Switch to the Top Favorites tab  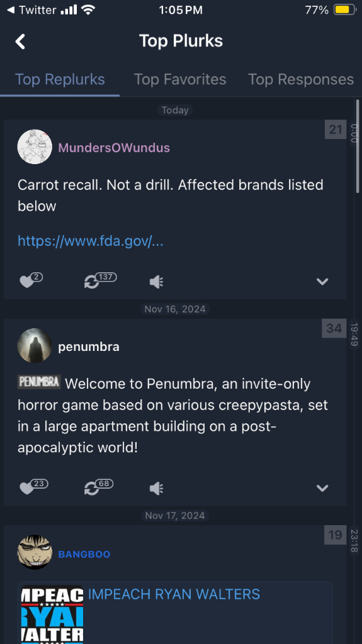tap(180, 79)
